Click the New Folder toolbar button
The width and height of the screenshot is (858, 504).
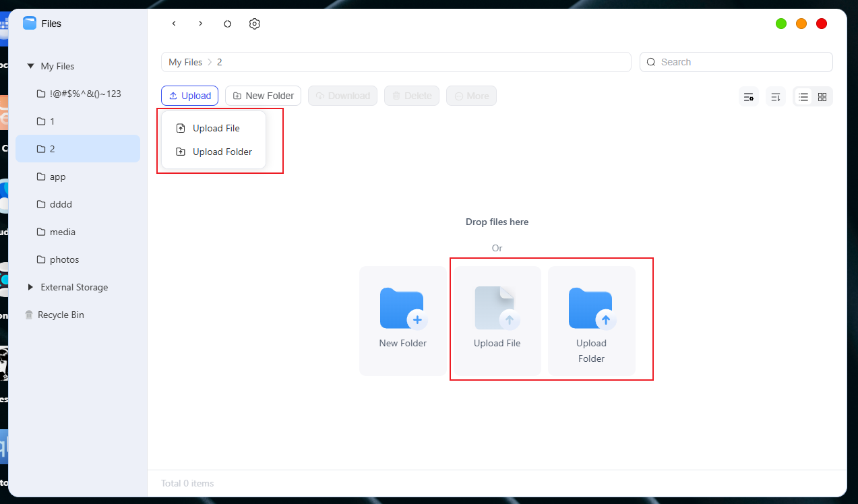pyautogui.click(x=264, y=96)
